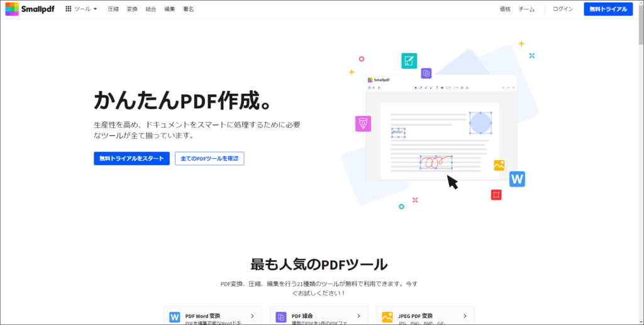The height and width of the screenshot is (325, 644).
Task: Expand the PDF Word 変換 card chevron
Action: pos(252,316)
